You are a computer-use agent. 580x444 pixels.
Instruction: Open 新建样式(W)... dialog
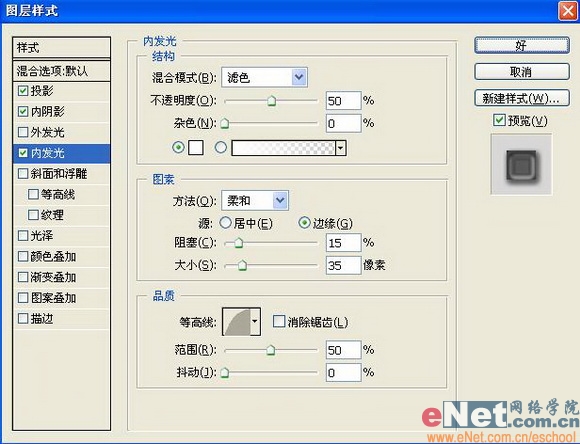pyautogui.click(x=522, y=98)
